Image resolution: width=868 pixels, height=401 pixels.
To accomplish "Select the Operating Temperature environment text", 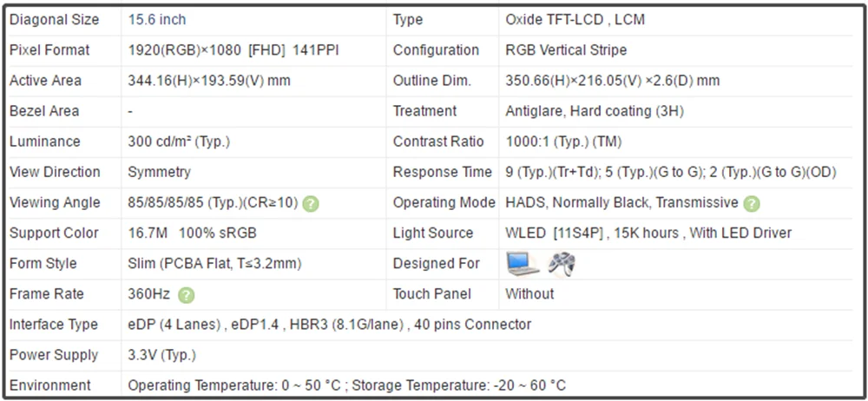I will point(346,385).
